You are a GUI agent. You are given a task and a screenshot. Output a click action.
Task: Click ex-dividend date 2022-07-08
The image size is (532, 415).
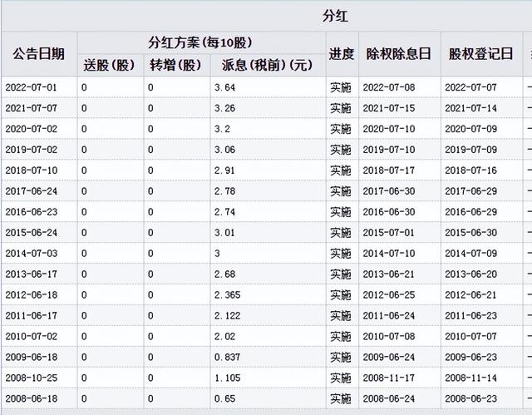pyautogui.click(x=389, y=87)
